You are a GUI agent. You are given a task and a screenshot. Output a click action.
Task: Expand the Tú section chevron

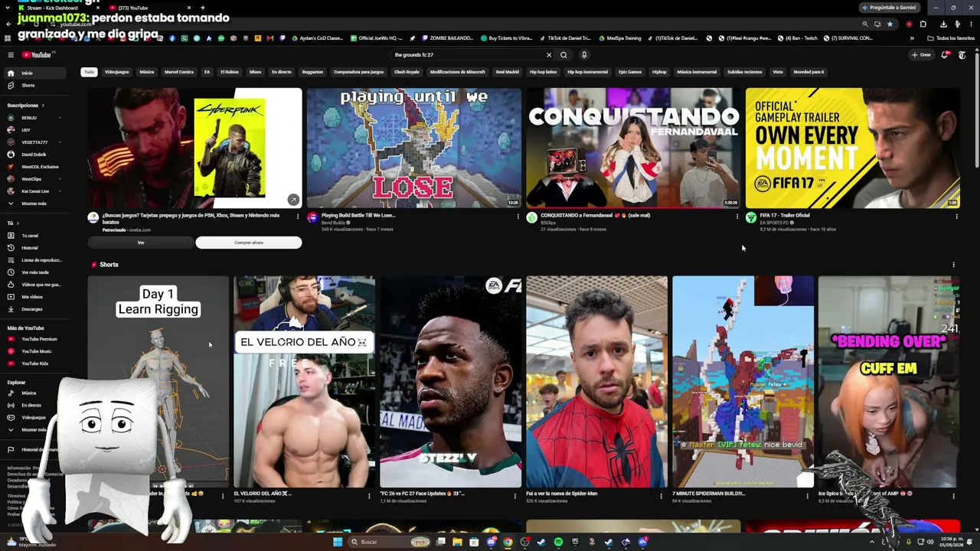pyautogui.click(x=18, y=223)
